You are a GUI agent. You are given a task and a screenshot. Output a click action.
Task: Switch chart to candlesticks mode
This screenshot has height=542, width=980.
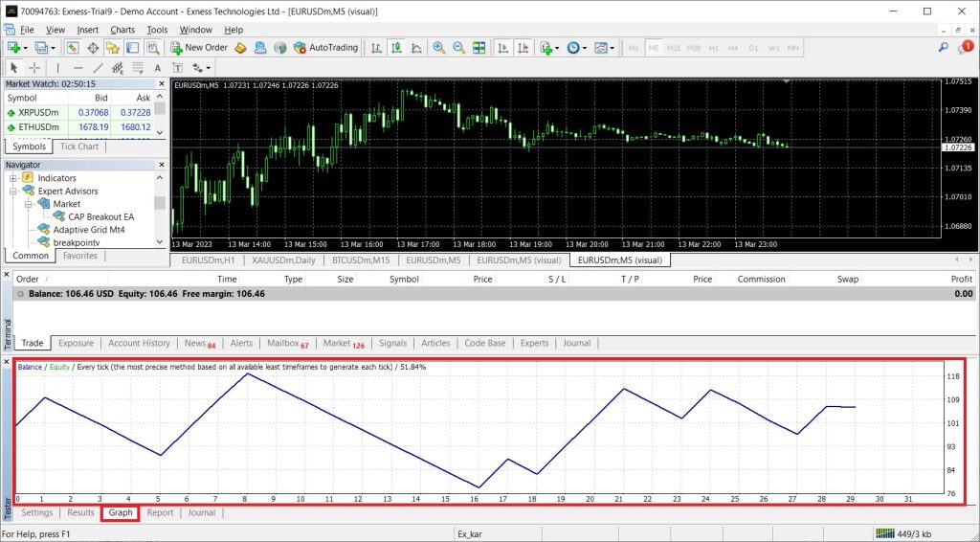(396, 48)
